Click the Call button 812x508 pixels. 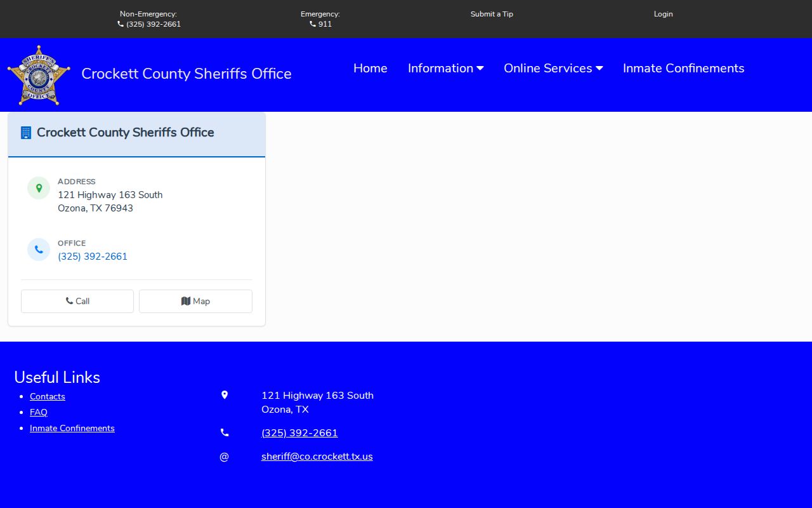coord(77,301)
